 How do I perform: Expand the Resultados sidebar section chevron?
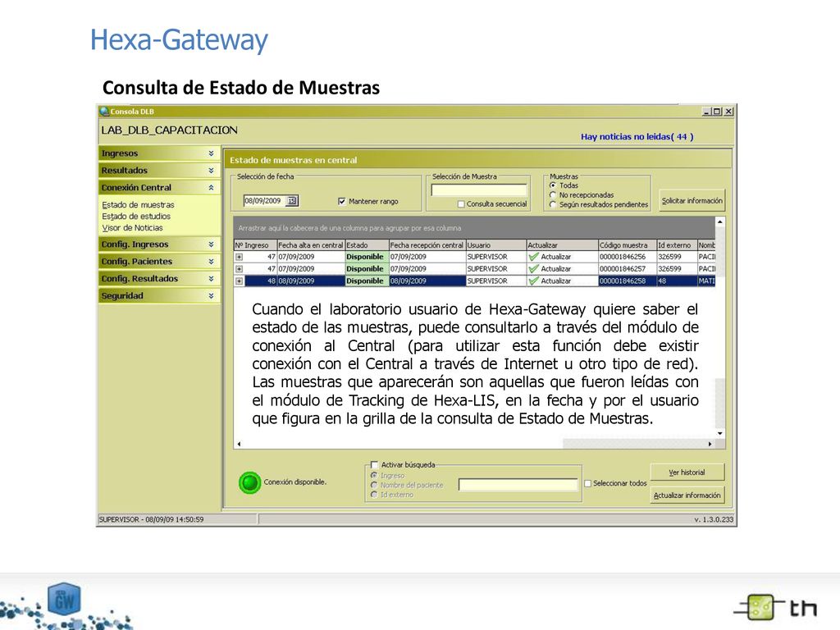(211, 171)
